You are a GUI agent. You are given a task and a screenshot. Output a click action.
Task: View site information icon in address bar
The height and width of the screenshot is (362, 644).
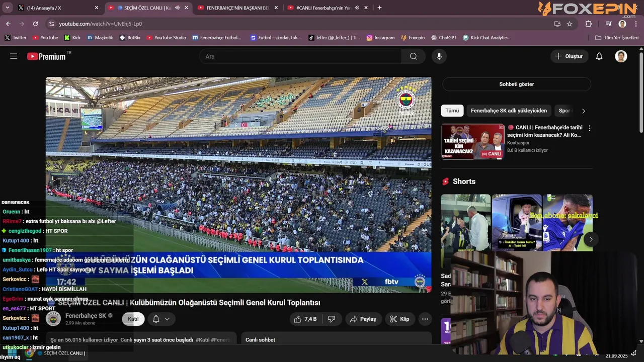coord(51,24)
